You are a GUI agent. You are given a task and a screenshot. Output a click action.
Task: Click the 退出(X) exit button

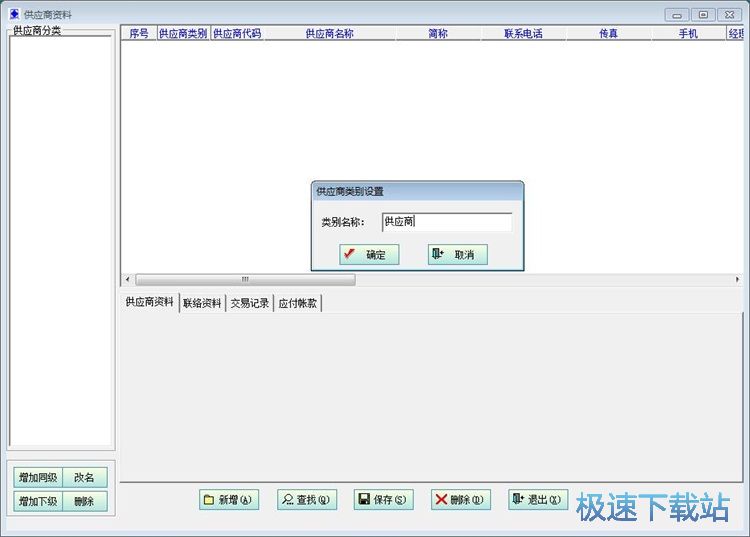538,500
